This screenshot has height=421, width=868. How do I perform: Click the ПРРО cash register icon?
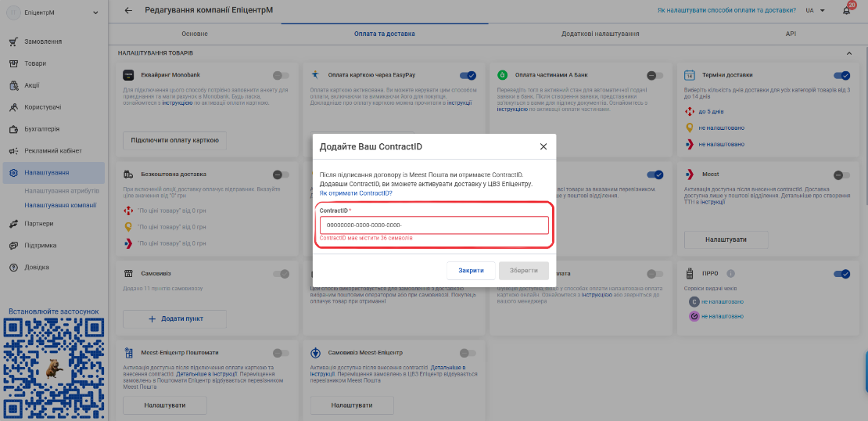[x=690, y=274]
